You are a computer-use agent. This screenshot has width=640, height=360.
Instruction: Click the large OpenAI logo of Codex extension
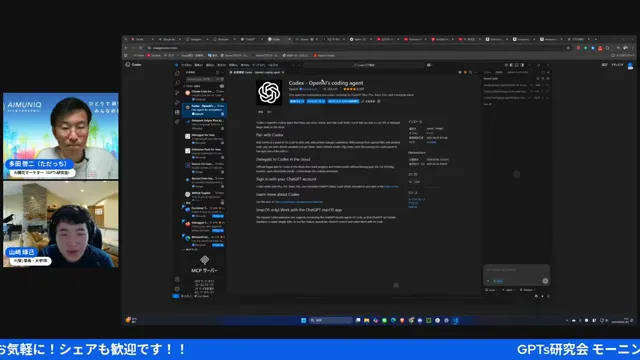269,93
